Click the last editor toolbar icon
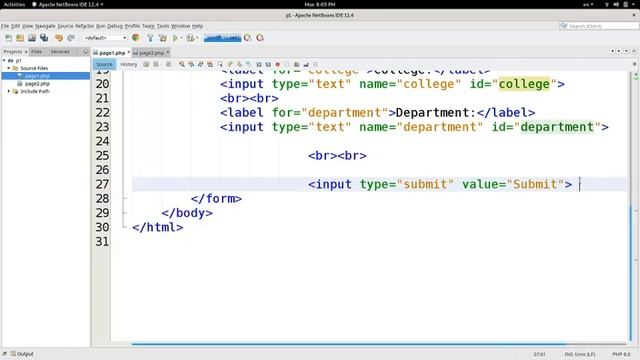This screenshot has height=360, width=640. point(315,64)
